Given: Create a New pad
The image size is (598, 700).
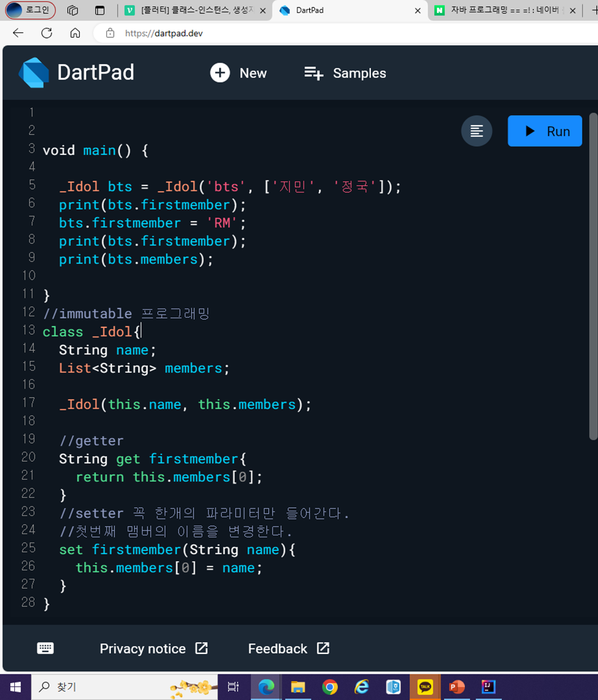Looking at the screenshot, I should pyautogui.click(x=238, y=73).
